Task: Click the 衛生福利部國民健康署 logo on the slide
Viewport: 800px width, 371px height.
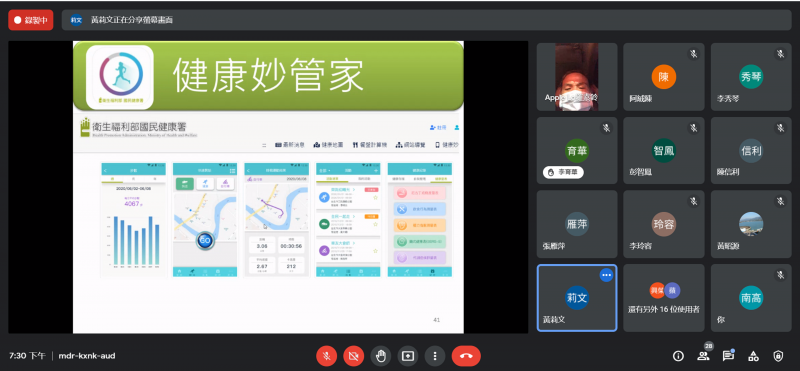Action: 139,128
